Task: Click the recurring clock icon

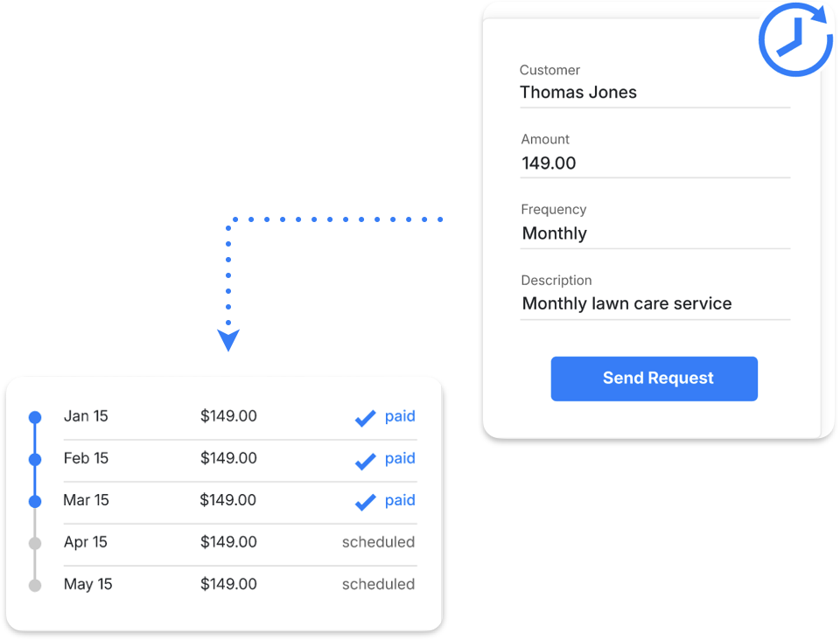Action: pos(795,40)
